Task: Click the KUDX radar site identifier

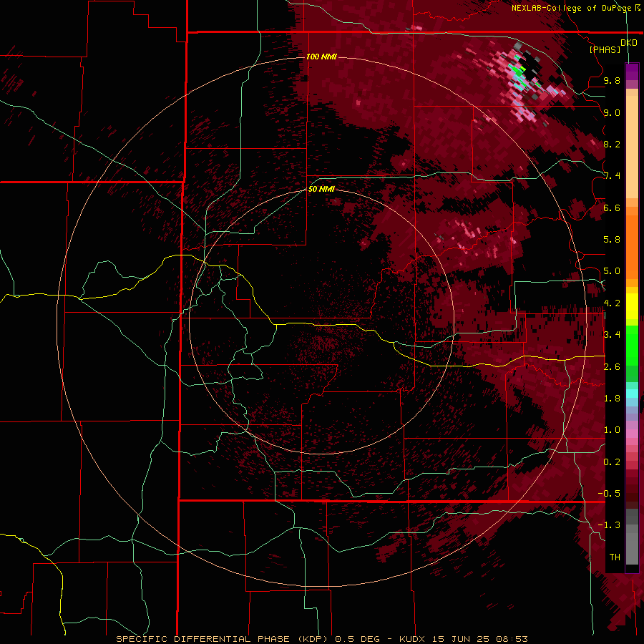Action: click(413, 639)
